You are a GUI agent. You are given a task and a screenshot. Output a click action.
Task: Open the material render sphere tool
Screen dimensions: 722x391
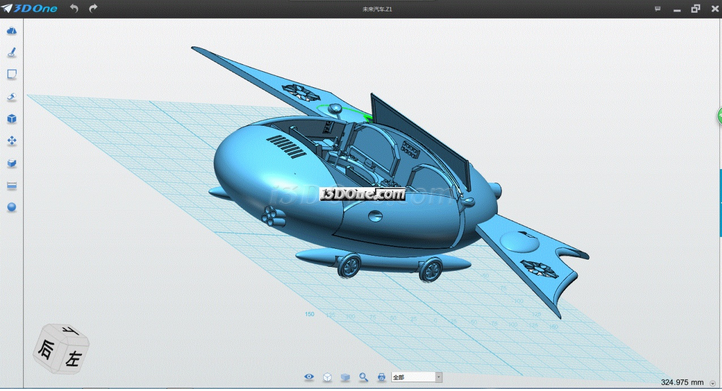point(12,207)
